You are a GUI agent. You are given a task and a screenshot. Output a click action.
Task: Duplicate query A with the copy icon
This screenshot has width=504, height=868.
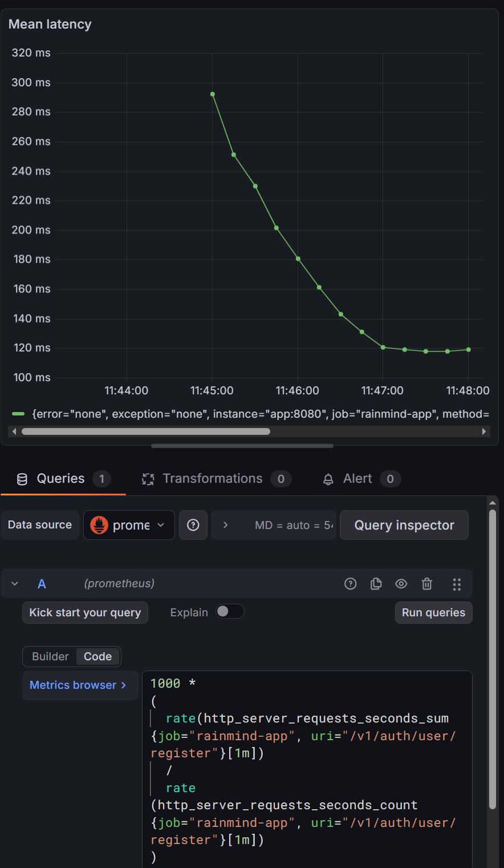[376, 583]
